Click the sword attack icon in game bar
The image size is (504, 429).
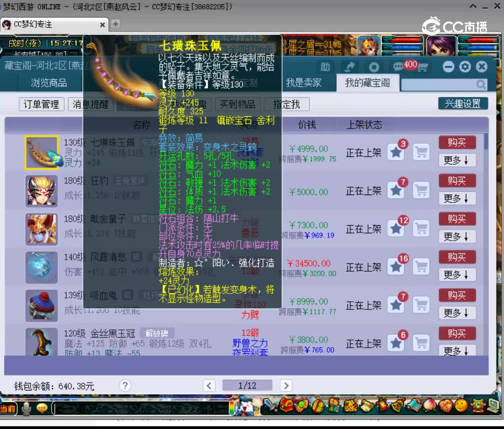point(271,405)
